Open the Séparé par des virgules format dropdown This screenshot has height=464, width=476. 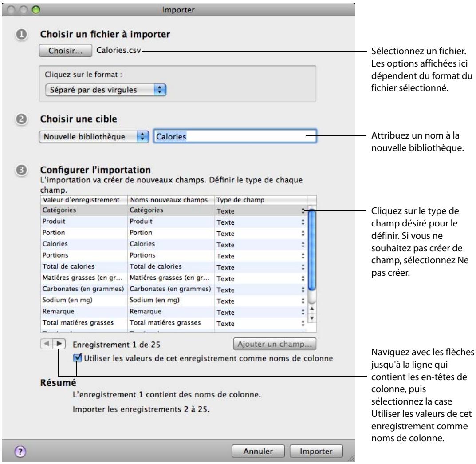[x=106, y=90]
